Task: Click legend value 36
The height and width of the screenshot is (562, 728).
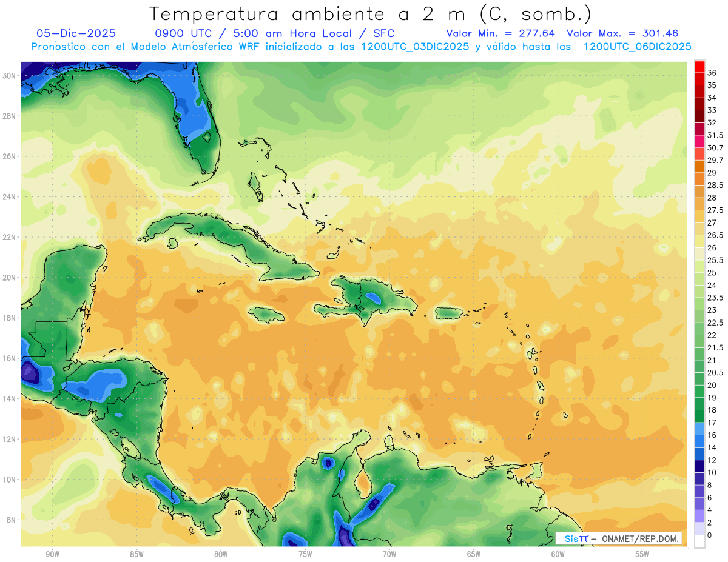Action: pyautogui.click(x=712, y=73)
